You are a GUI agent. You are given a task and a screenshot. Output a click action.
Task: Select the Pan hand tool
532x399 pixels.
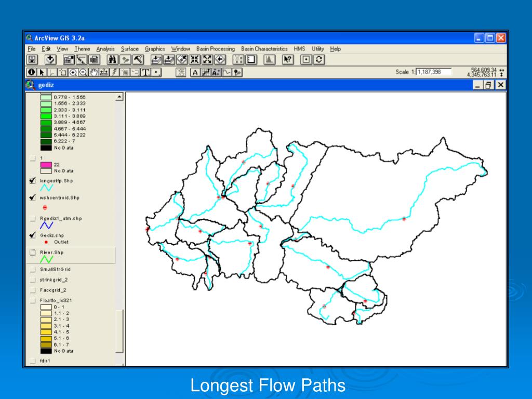(94, 72)
